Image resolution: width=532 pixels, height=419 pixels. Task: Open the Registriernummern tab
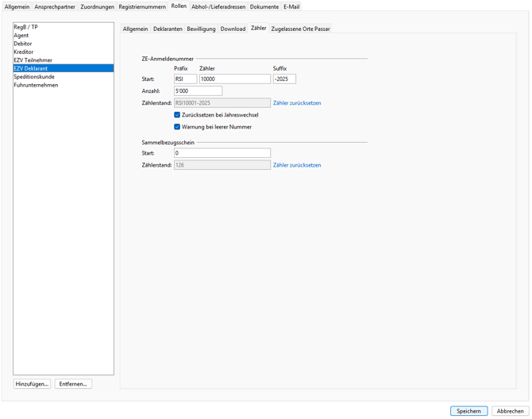coord(142,6)
